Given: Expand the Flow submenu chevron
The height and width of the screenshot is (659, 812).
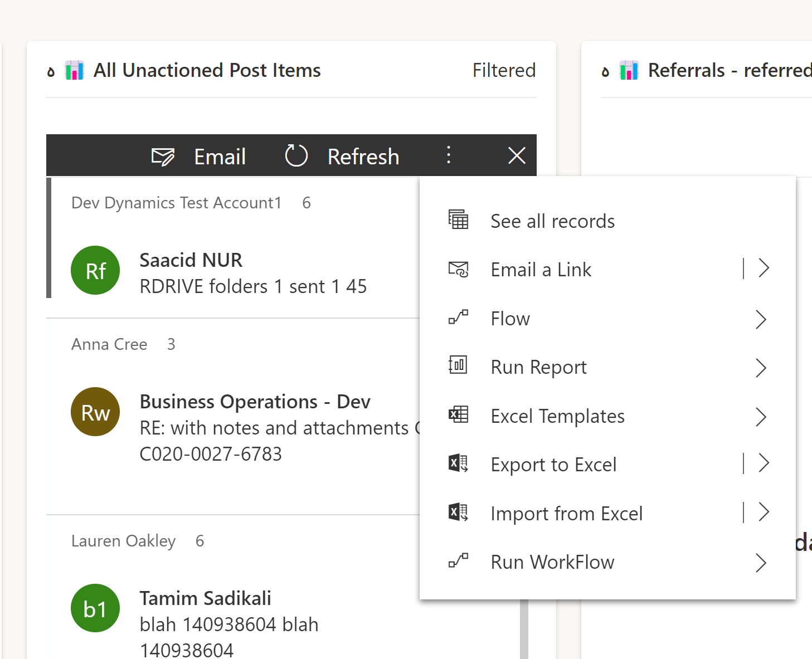Looking at the screenshot, I should 761,319.
